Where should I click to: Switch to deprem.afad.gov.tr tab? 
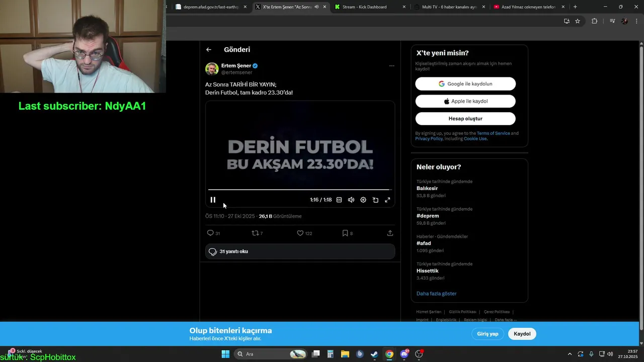click(x=211, y=7)
